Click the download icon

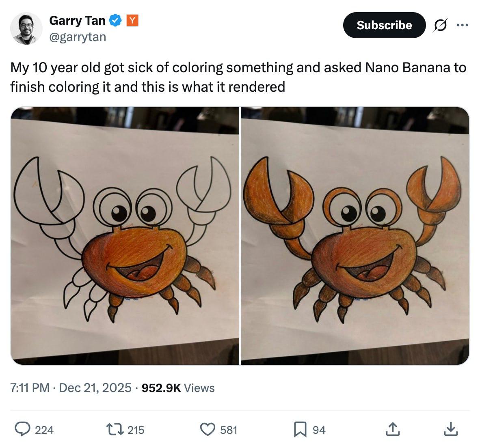[450, 429]
